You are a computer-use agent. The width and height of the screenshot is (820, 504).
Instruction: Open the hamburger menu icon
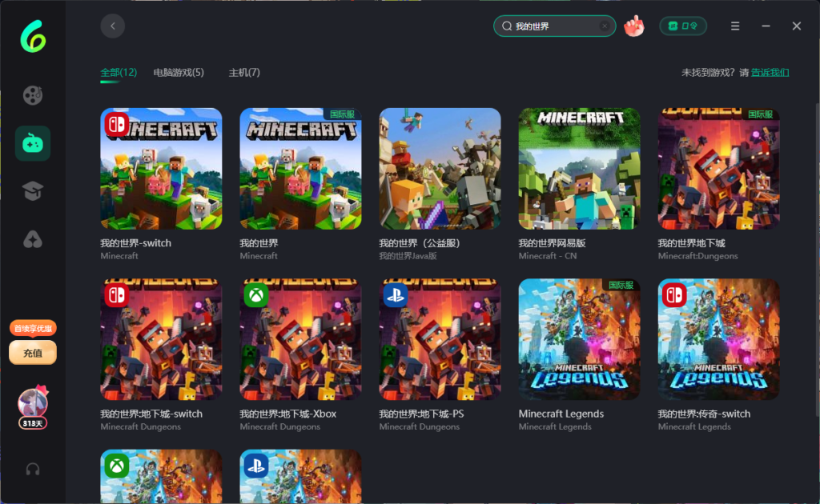pyautogui.click(x=735, y=26)
